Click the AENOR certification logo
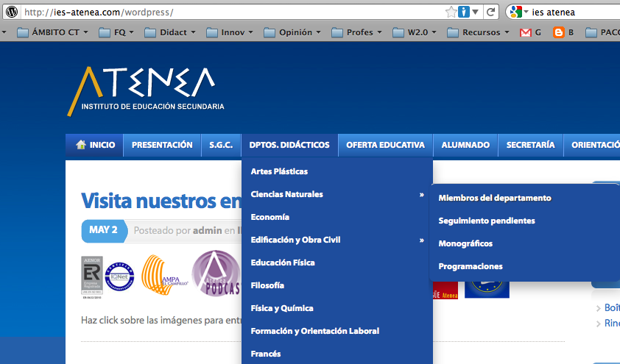This screenshot has height=364, width=620. (91, 275)
